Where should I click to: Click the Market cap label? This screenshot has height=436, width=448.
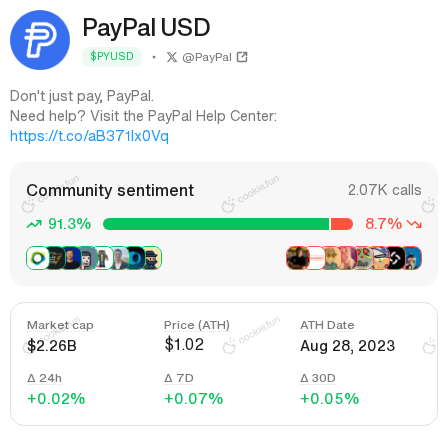click(60, 325)
